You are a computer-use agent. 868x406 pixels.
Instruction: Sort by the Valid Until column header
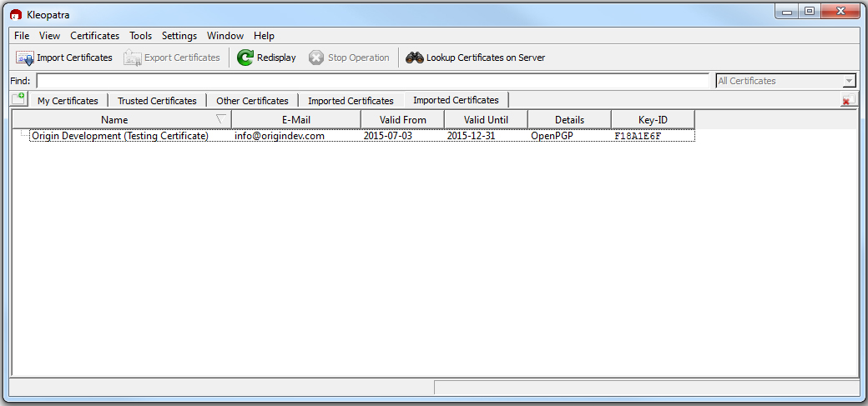click(x=486, y=119)
